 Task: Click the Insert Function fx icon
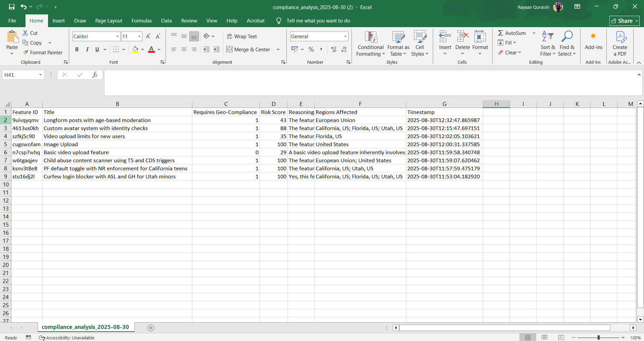coord(95,75)
